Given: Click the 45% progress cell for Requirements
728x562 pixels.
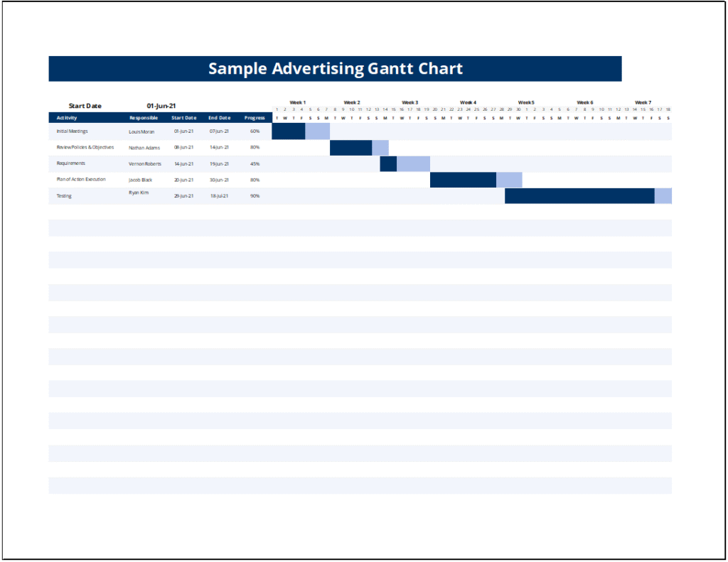Looking at the screenshot, I should click(255, 163).
